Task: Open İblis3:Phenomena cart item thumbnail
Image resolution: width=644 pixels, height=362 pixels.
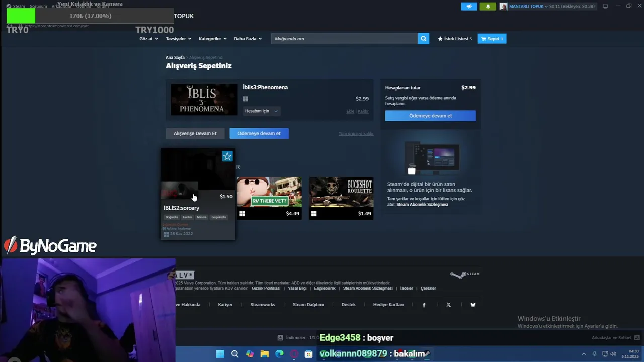Action: tap(204, 100)
